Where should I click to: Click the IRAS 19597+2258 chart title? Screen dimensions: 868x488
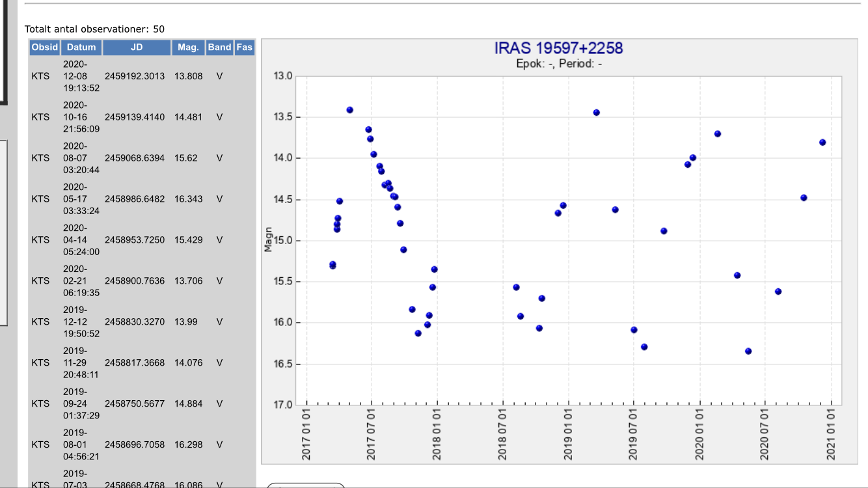click(x=558, y=48)
